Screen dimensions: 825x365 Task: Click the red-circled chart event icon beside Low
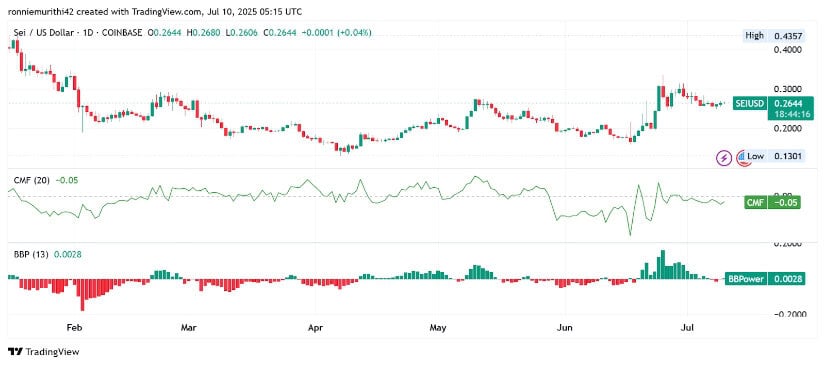pos(742,157)
